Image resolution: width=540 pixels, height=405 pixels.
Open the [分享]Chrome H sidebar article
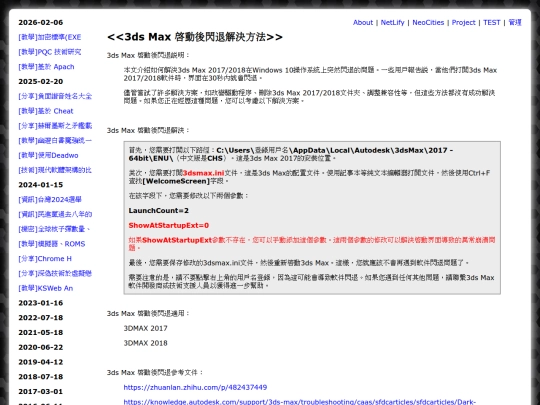coord(45,259)
